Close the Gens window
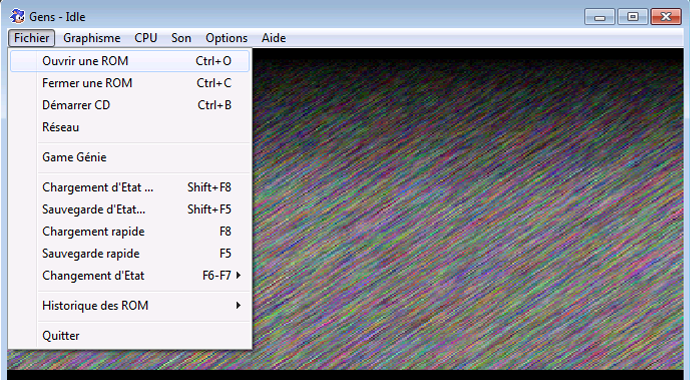 point(666,17)
